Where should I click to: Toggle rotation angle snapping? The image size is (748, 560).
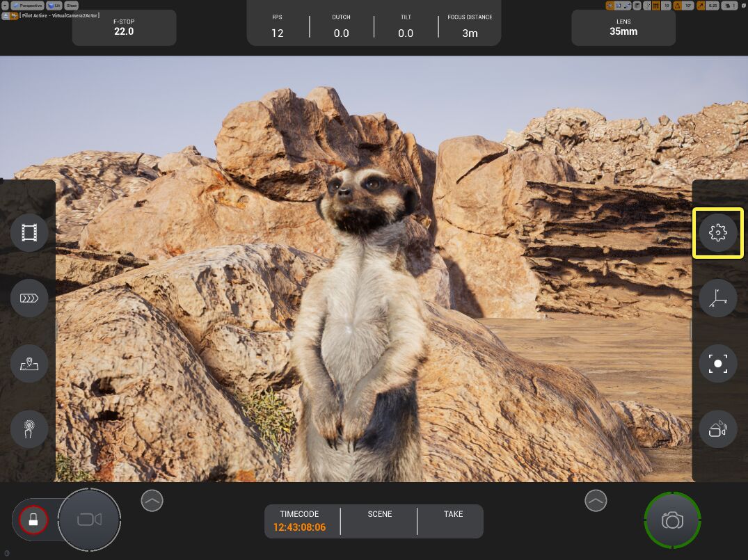677,6
